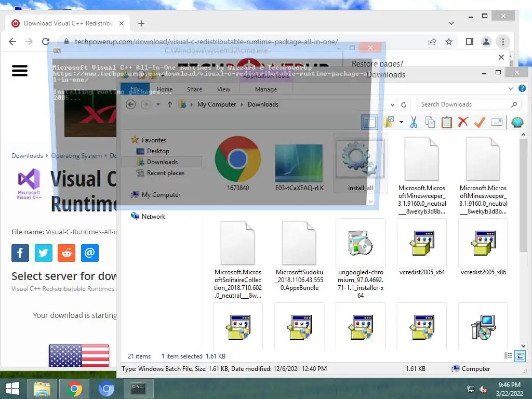This screenshot has width=532, height=399.
Task: Reload the Chrome page
Action: click(46, 42)
